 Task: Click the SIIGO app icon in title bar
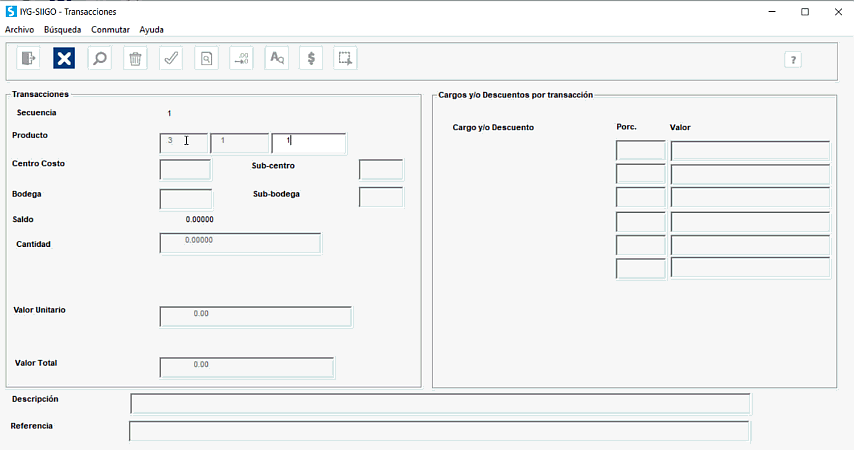11,11
